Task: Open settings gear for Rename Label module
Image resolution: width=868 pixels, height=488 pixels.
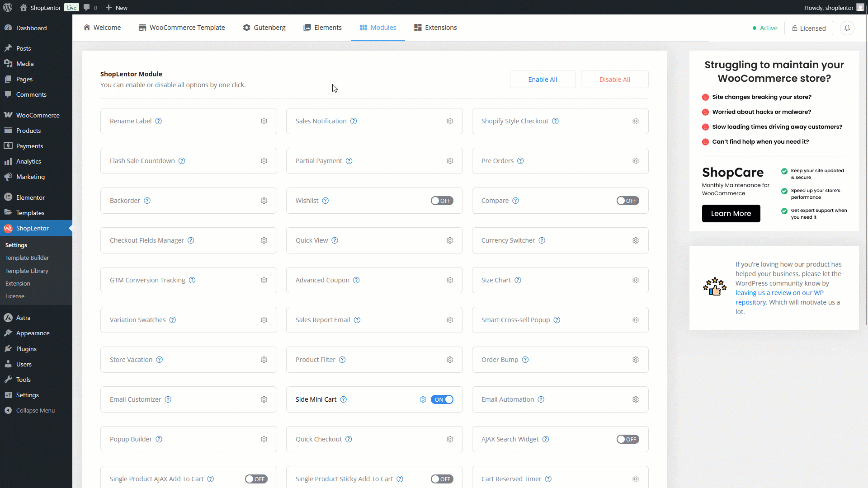Action: click(264, 121)
